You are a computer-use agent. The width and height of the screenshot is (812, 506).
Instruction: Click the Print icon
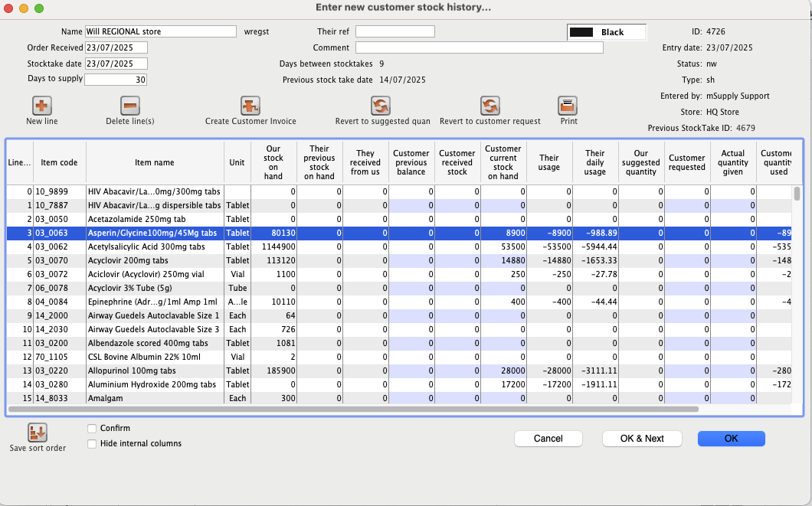click(x=568, y=106)
